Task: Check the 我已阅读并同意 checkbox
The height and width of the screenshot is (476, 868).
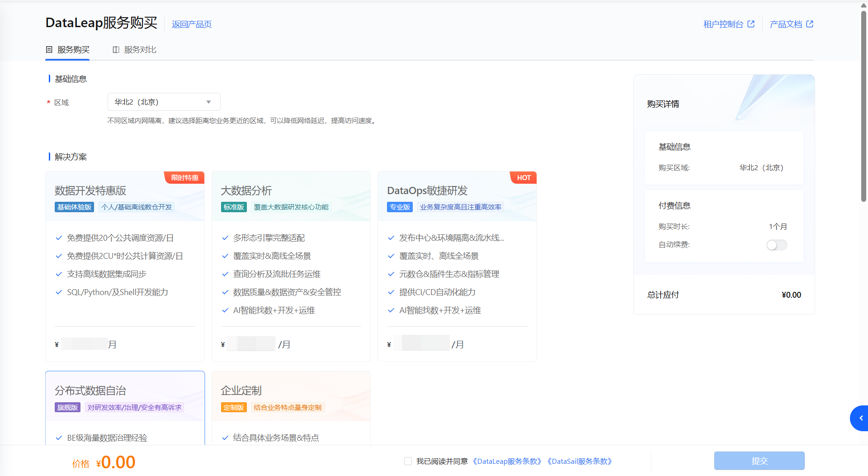Action: (x=408, y=461)
